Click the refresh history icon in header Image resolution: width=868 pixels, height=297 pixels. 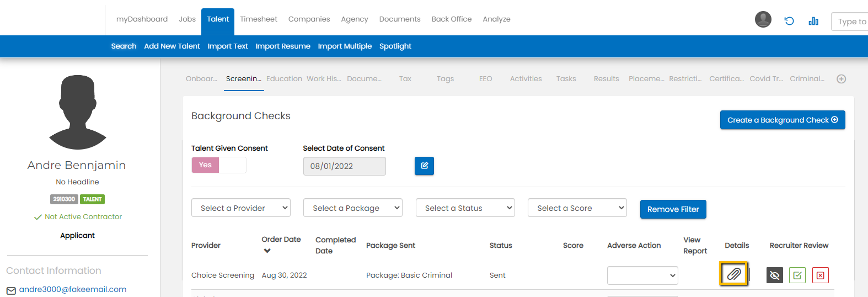(x=789, y=21)
